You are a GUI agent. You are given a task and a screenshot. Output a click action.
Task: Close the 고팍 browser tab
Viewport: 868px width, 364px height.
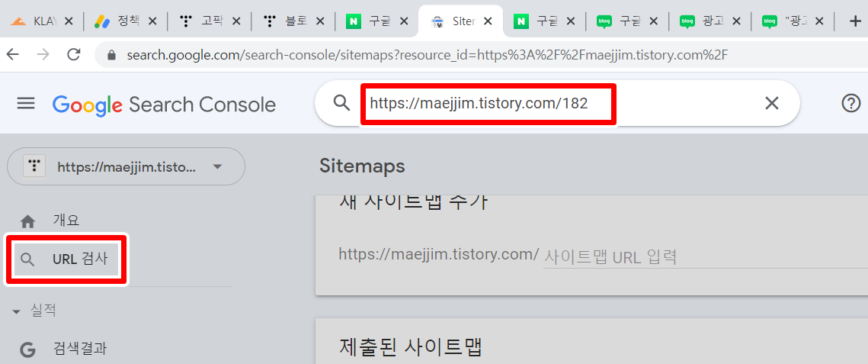(x=235, y=21)
